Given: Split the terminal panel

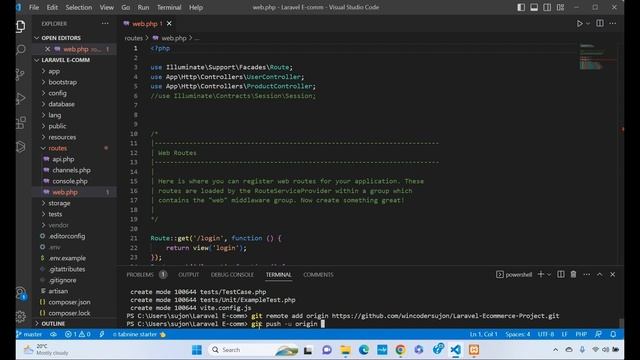Looking at the screenshot, I should point(561,274).
